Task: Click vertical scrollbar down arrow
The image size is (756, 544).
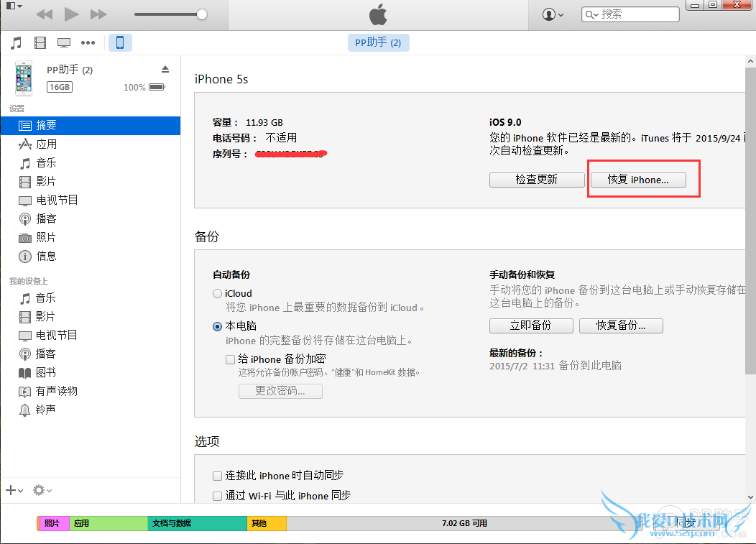Action: (750, 497)
